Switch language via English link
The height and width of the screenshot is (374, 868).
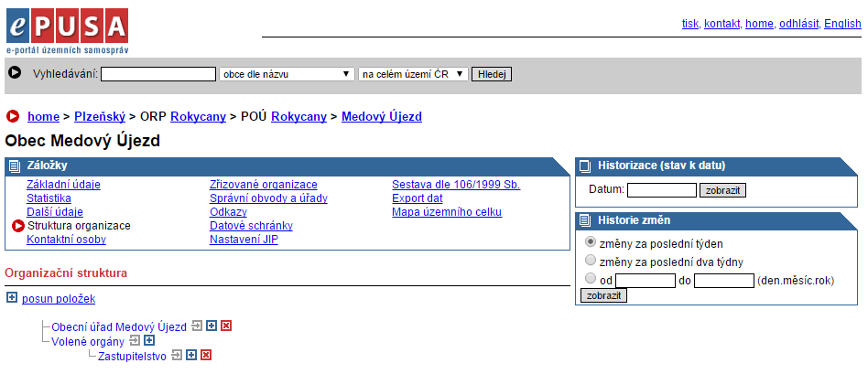(842, 24)
